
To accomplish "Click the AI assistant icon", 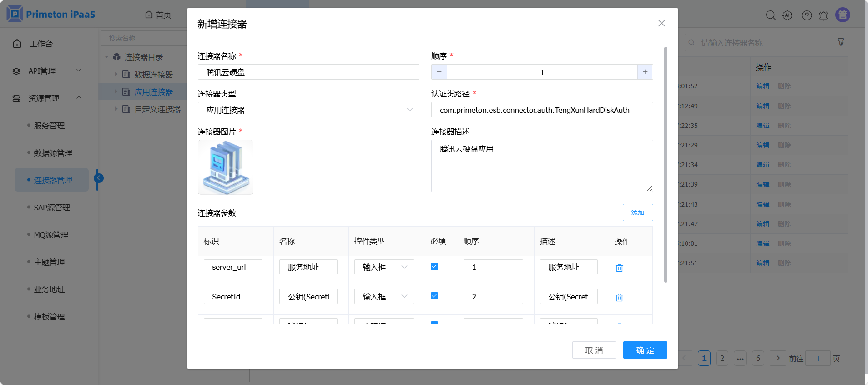I will coord(787,15).
